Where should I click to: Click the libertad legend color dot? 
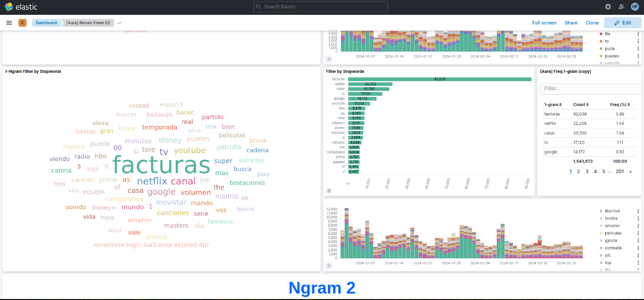coord(601,211)
